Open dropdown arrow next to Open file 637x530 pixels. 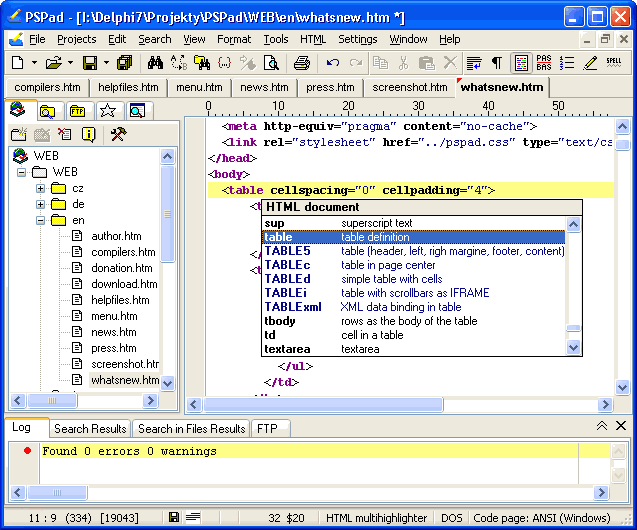click(70, 63)
